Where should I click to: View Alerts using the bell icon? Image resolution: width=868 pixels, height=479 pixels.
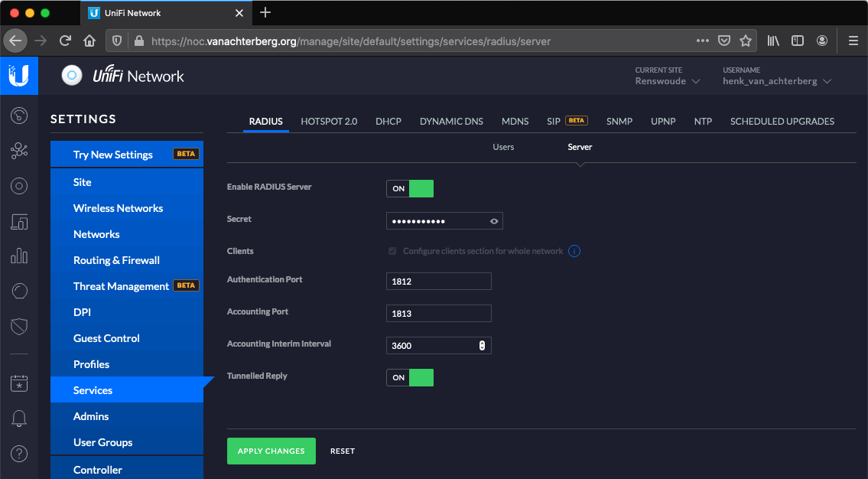(x=19, y=419)
